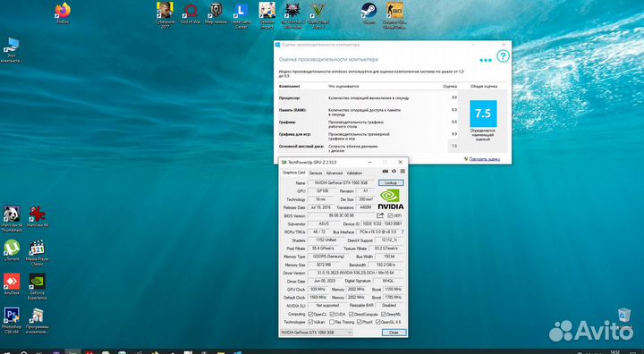The image size is (644, 354).
Task: Toggle the DirectCompute checkbox
Action: [352, 314]
